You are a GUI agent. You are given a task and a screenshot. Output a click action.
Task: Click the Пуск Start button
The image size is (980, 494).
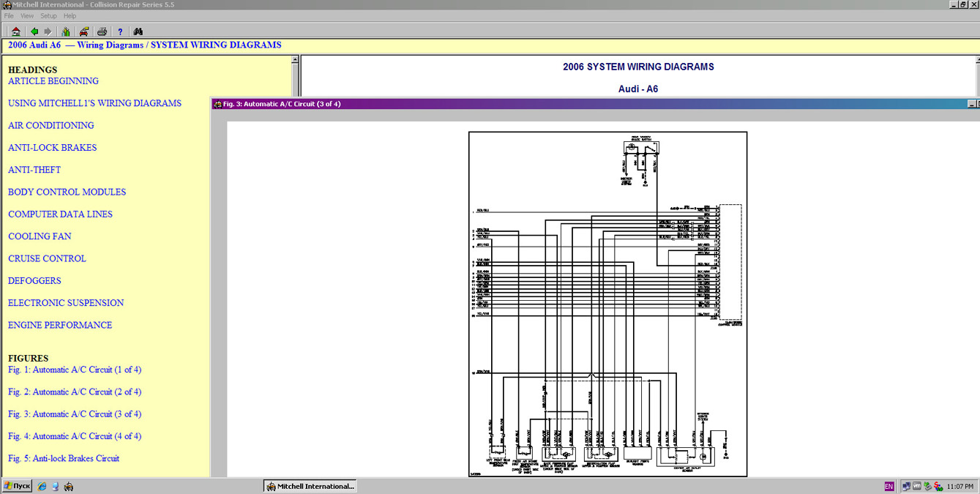(x=16, y=486)
